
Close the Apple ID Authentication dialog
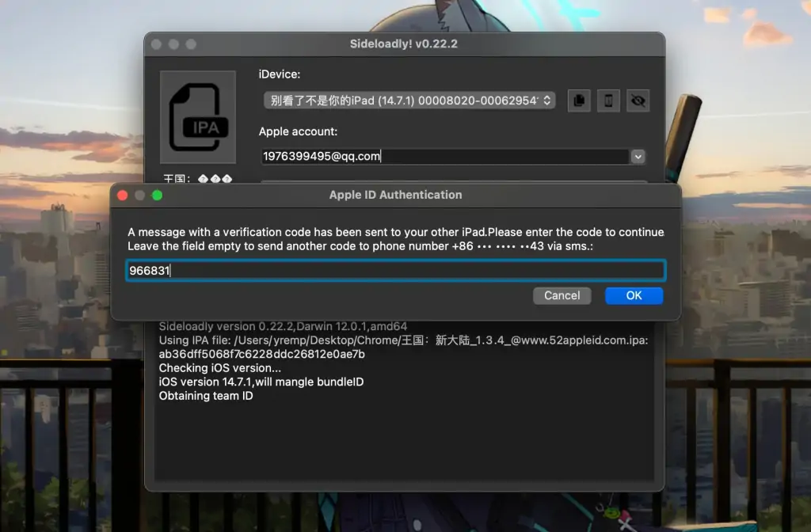[123, 195]
